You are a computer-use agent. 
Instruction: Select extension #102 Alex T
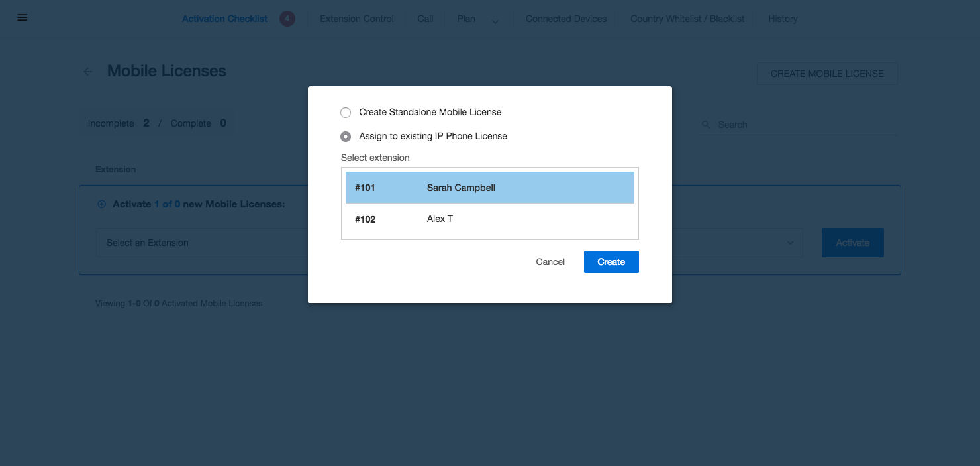pos(490,219)
